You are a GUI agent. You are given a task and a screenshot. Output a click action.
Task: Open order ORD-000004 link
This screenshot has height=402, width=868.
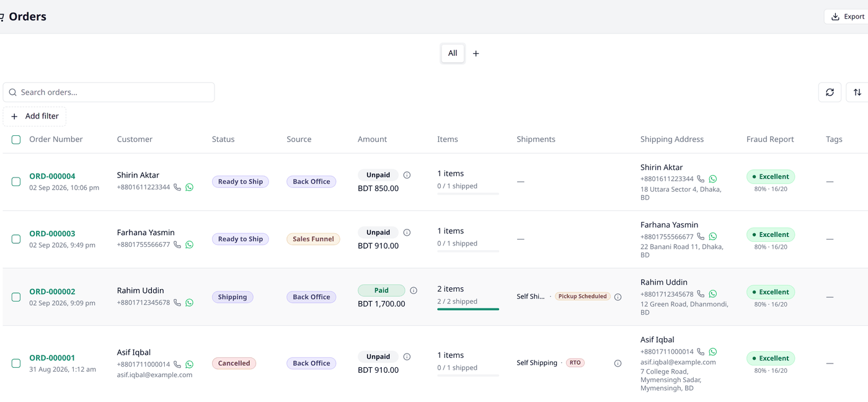[52, 176]
